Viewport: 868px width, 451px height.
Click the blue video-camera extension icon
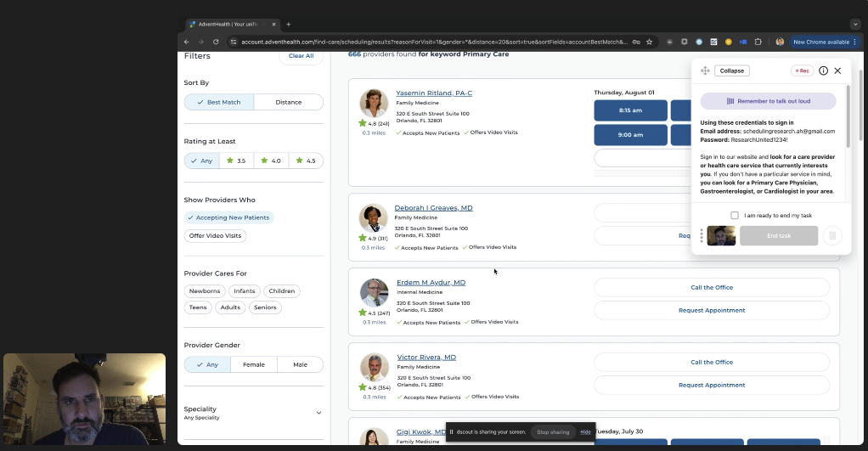[743, 42]
